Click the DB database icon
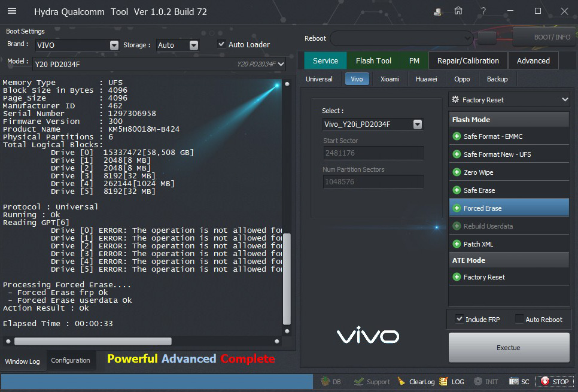This screenshot has width=578, height=392. 325,382
